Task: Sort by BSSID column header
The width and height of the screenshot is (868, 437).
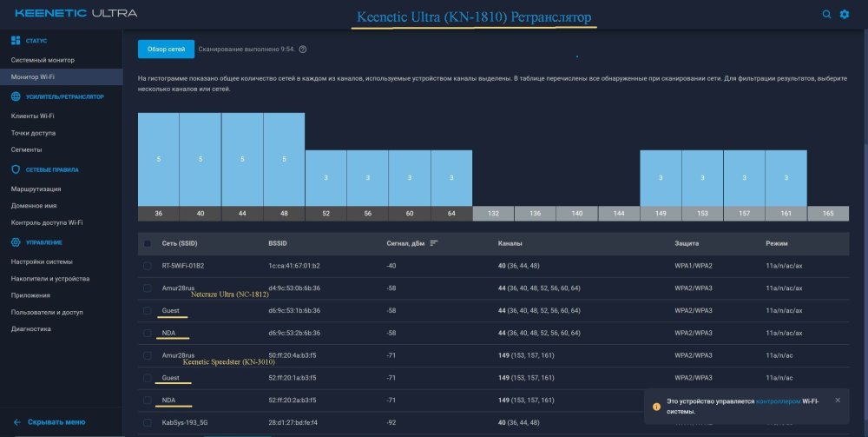Action: click(x=278, y=244)
